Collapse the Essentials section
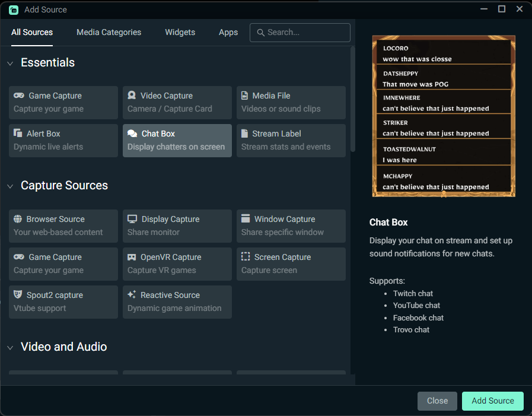Image resolution: width=532 pixels, height=416 pixels. click(x=9, y=62)
